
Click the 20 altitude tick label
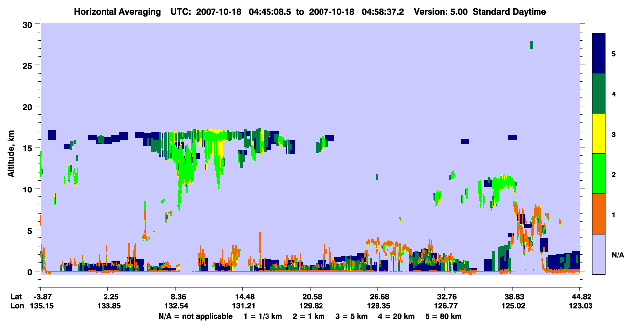(x=29, y=106)
